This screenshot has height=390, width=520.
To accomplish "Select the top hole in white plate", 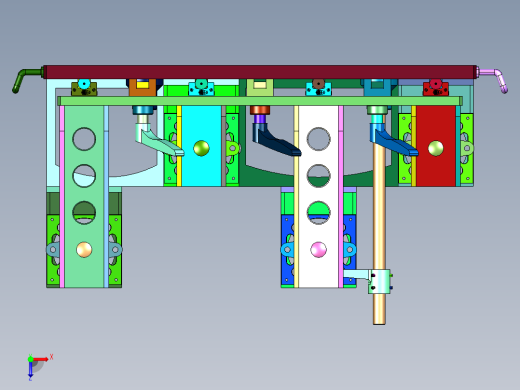I will 319,139.
